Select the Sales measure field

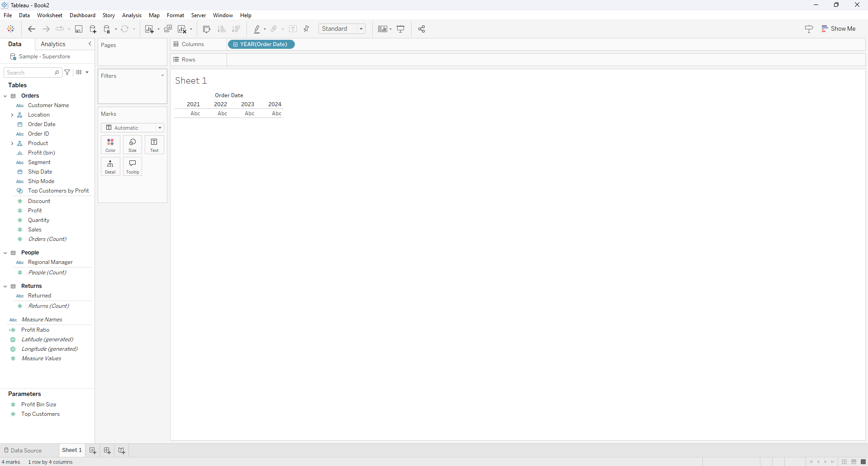click(35, 230)
